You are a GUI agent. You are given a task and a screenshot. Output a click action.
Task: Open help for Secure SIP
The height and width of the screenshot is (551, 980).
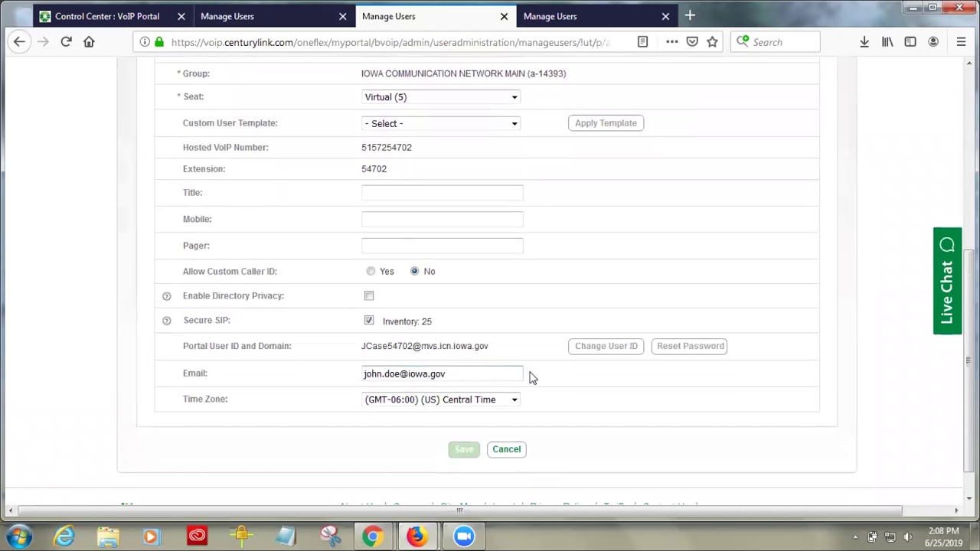click(x=166, y=321)
